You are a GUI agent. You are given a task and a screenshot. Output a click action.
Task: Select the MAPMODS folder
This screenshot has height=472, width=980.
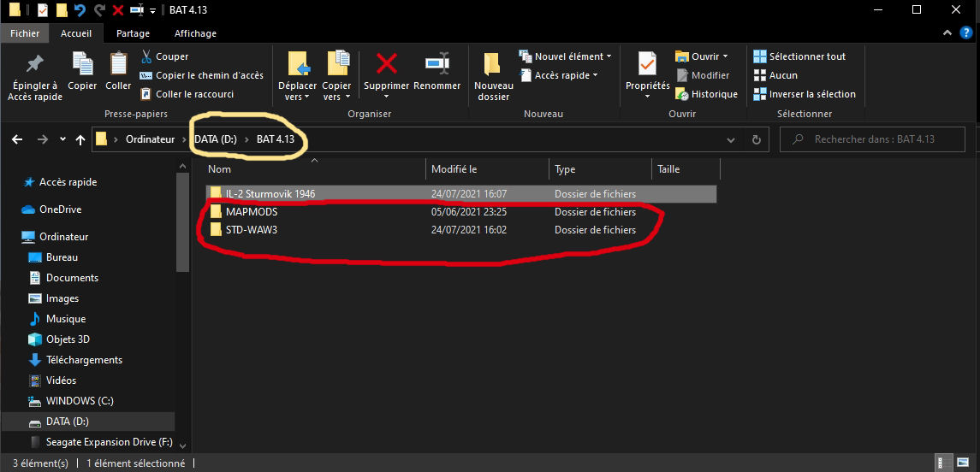(x=460, y=212)
